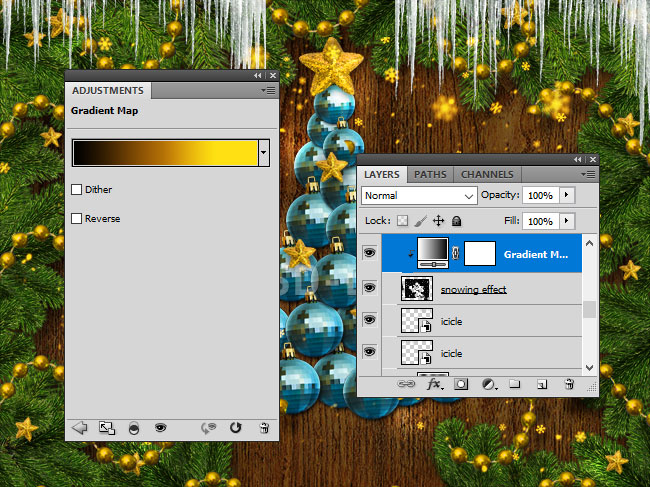Select the snowing effect layer name
This screenshot has width=650, height=487.
pyautogui.click(x=473, y=289)
